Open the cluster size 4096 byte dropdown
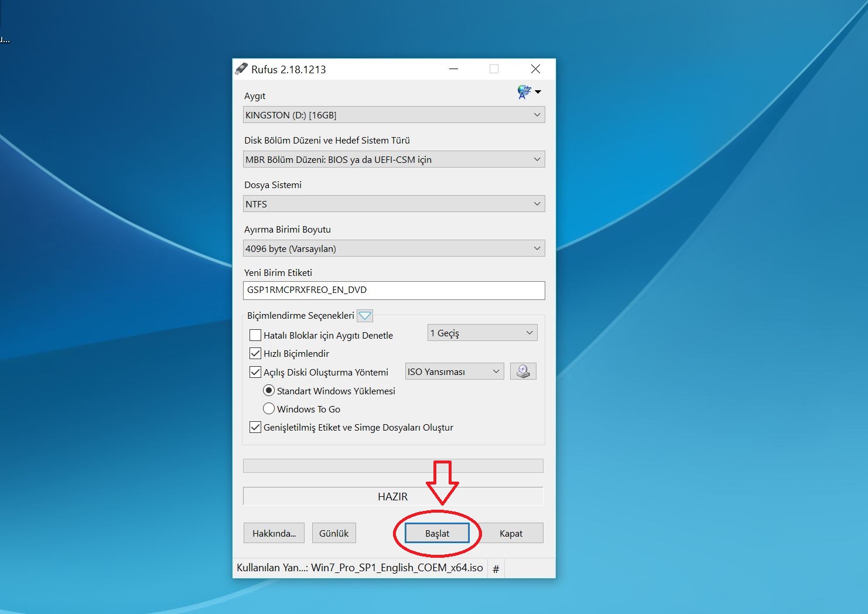The width and height of the screenshot is (868, 614). 394,248
